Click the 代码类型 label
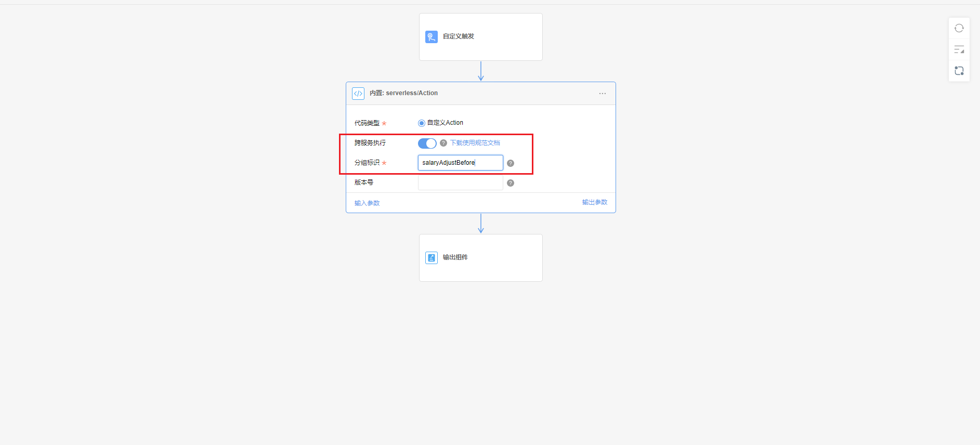 point(367,123)
